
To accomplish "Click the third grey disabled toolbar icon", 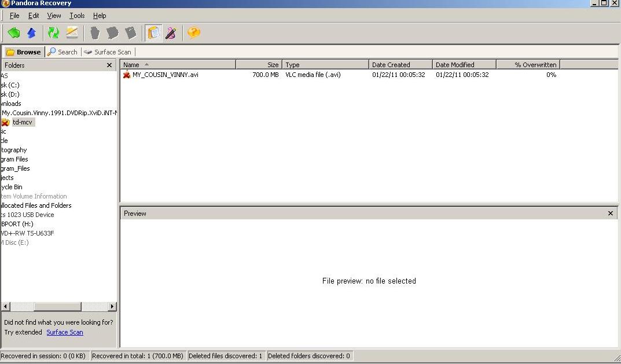I will 131,32.
